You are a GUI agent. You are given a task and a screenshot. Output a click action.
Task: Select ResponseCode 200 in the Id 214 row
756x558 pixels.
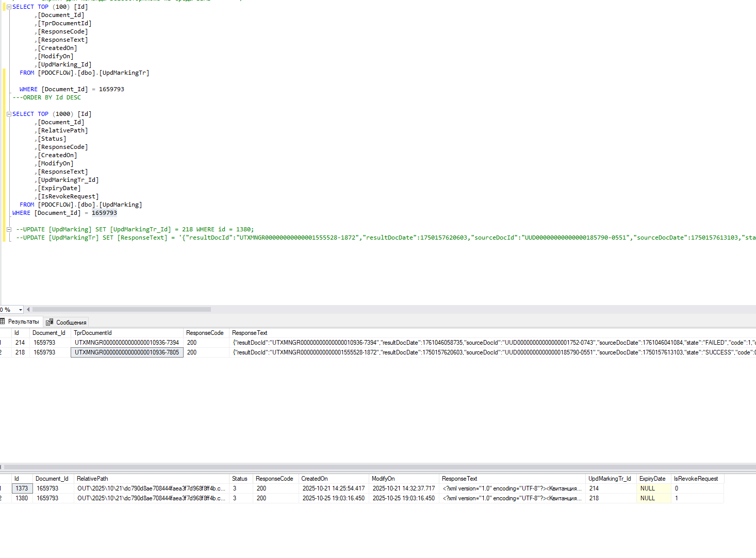206,343
